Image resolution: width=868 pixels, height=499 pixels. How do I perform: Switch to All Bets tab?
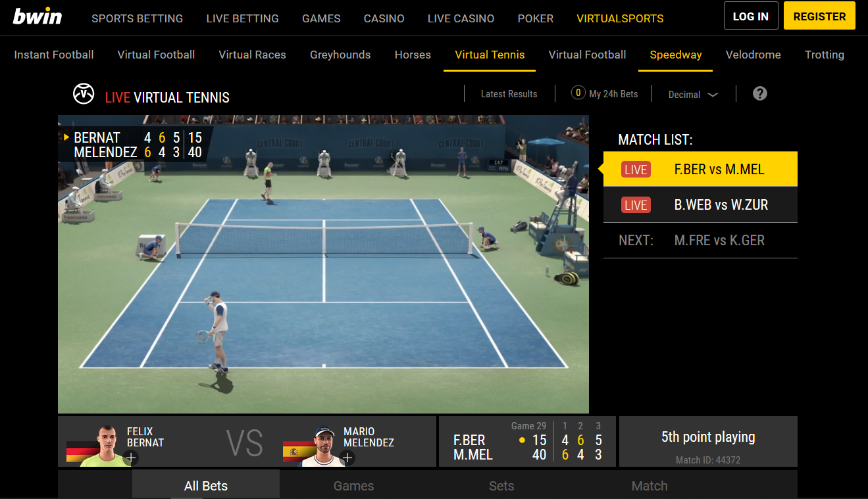[x=206, y=485]
